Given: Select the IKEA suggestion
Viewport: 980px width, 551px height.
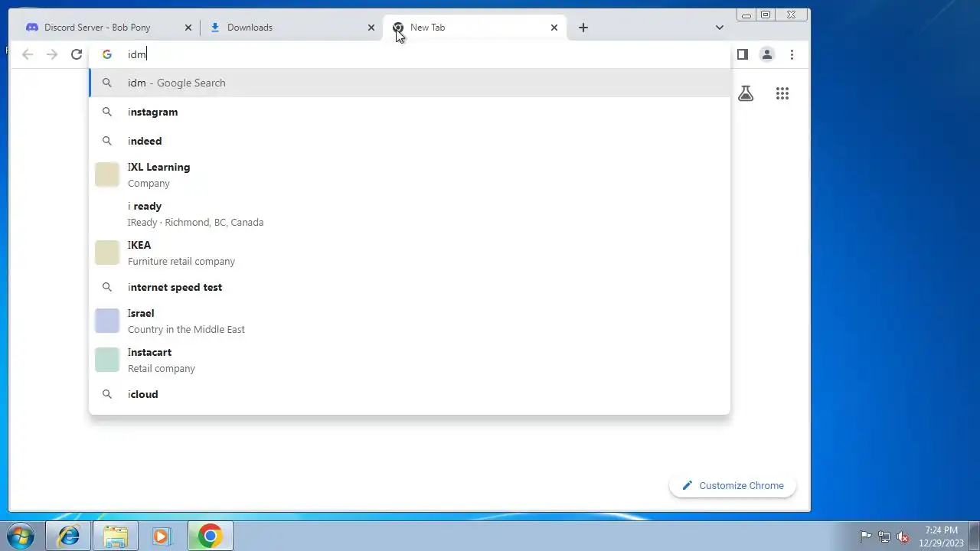Looking at the screenshot, I should coord(410,253).
